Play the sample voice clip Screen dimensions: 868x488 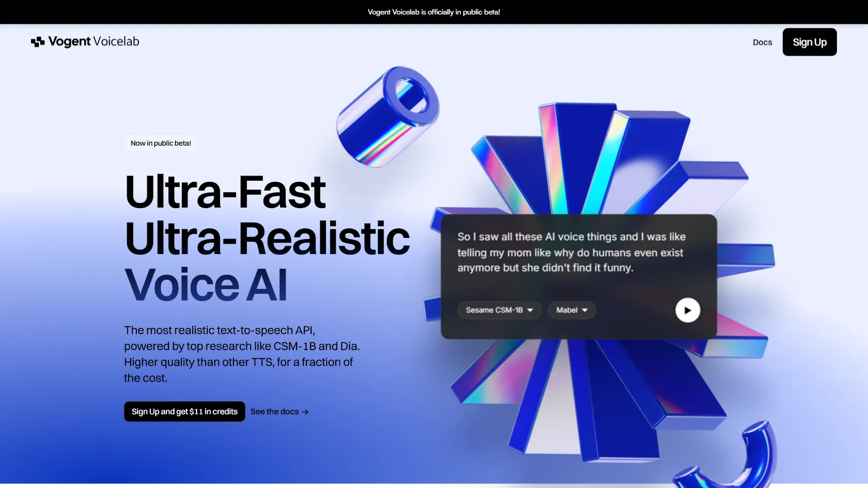point(688,310)
